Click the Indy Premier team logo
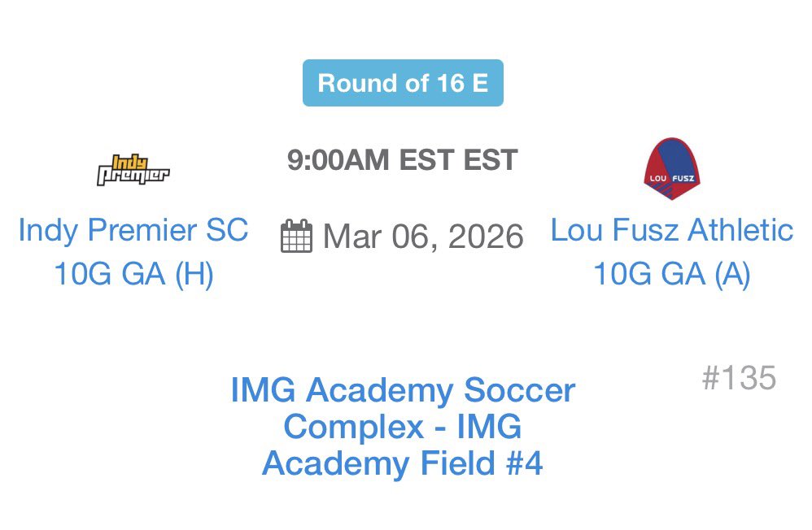This screenshot has width=812, height=530. click(x=133, y=170)
